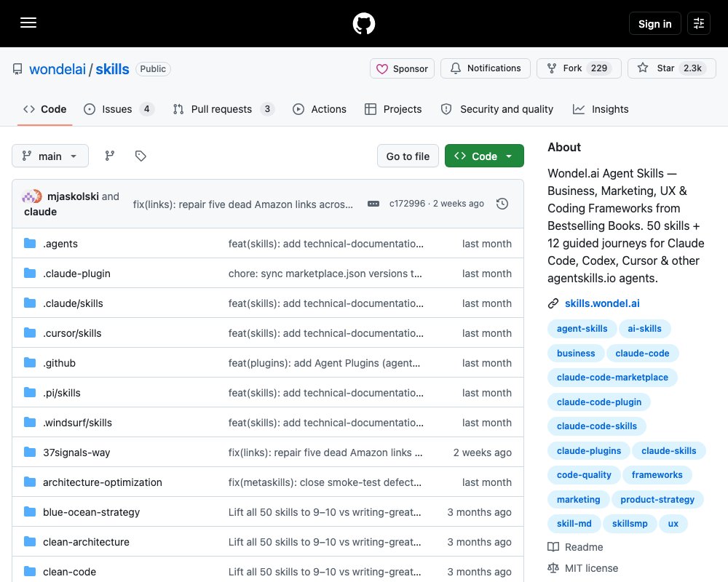The image size is (728, 582).
Task: Select the business topic tag
Action: click(576, 353)
